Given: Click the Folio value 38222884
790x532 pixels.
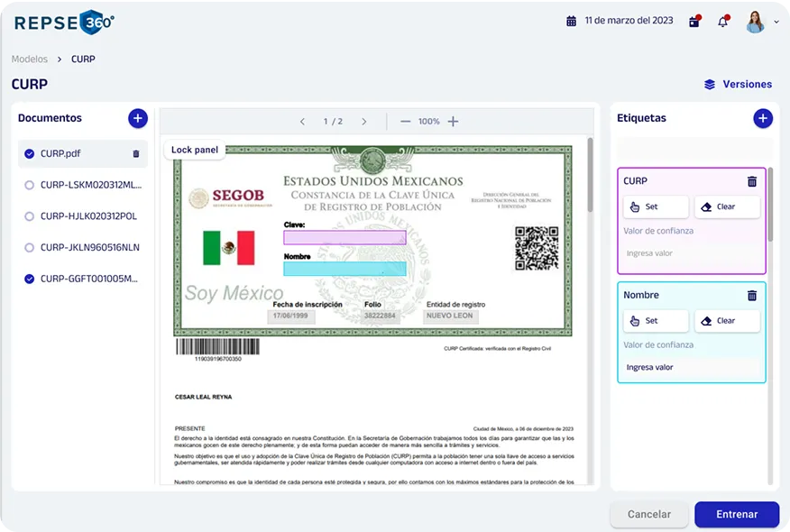Looking at the screenshot, I should (380, 316).
